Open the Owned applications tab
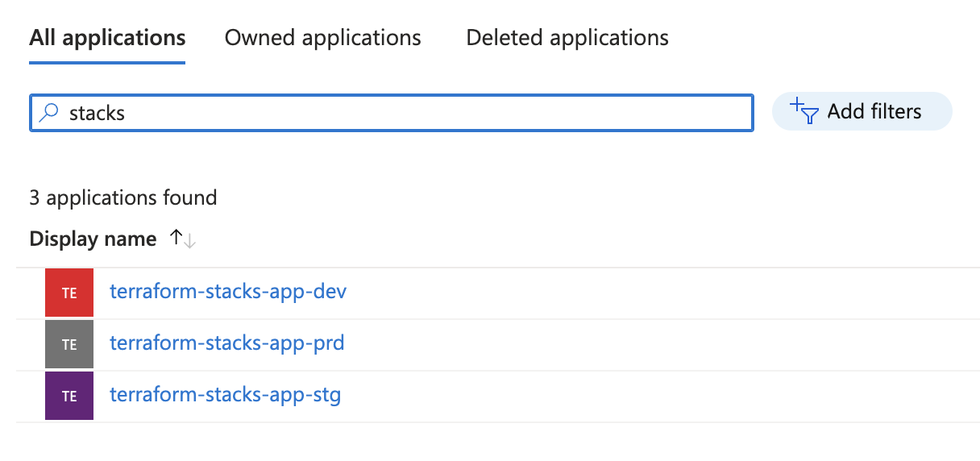Image resolution: width=980 pixels, height=461 pixels. (322, 38)
